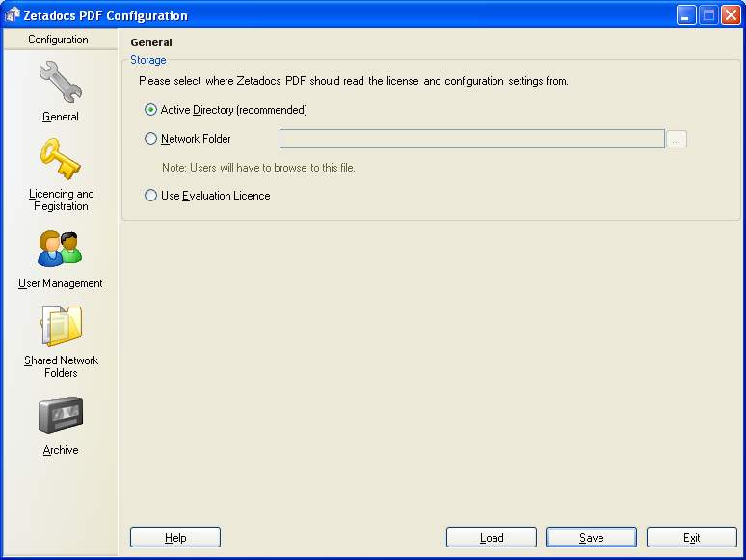Click the Help button
The height and width of the screenshot is (560, 746).
coord(175,538)
